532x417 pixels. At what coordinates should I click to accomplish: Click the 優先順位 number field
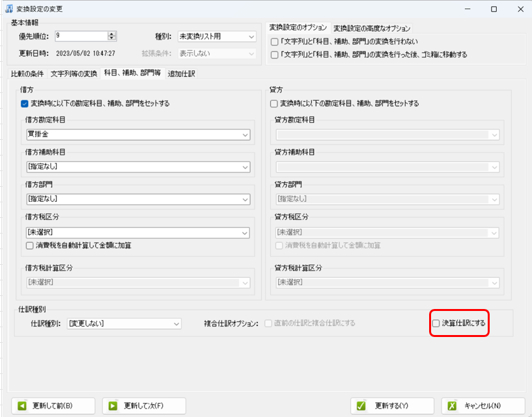coord(81,36)
